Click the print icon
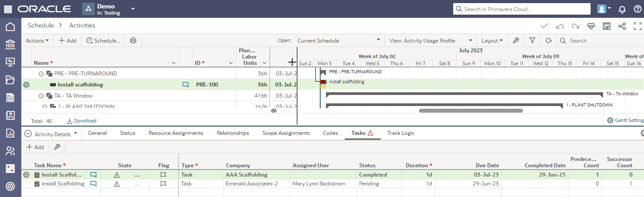The height and width of the screenshot is (197, 644). click(x=133, y=40)
